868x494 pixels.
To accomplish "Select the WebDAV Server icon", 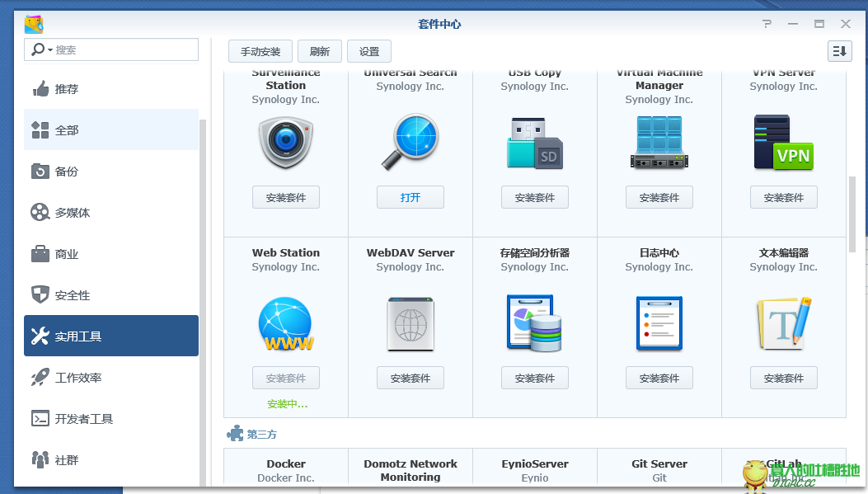I will click(x=411, y=324).
